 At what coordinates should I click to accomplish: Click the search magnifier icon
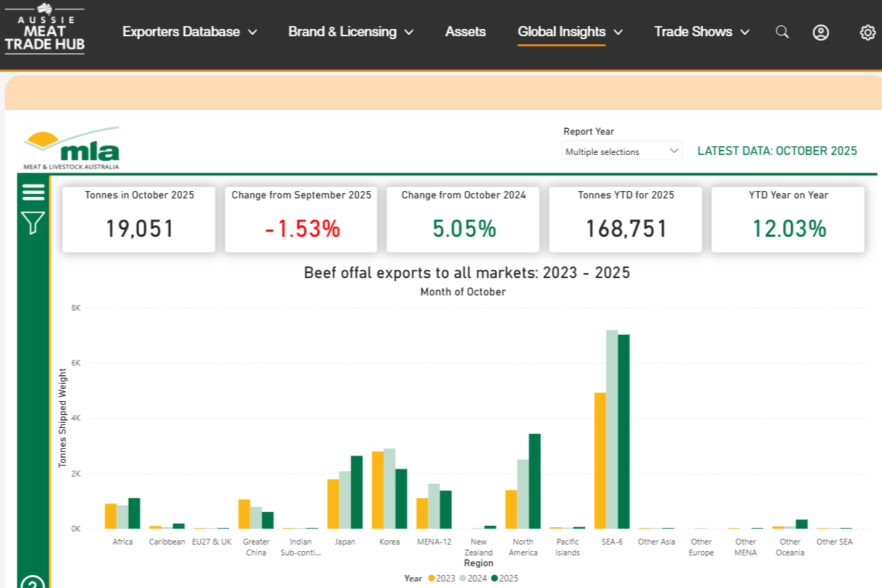[x=782, y=32]
